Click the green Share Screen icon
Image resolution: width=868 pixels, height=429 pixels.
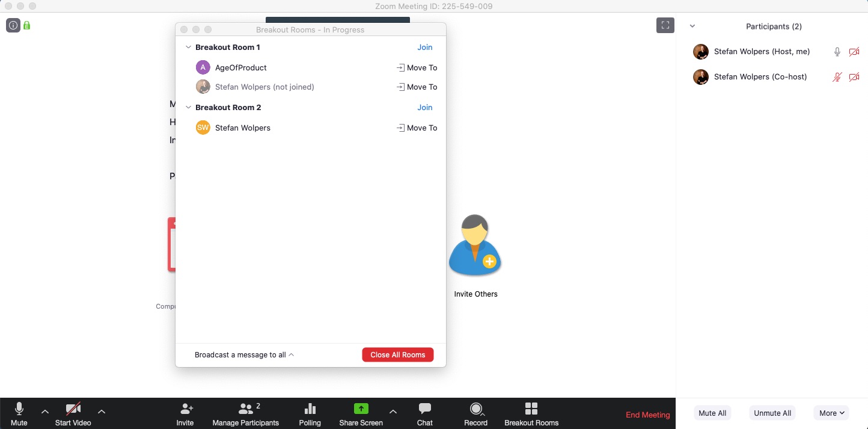click(x=361, y=409)
